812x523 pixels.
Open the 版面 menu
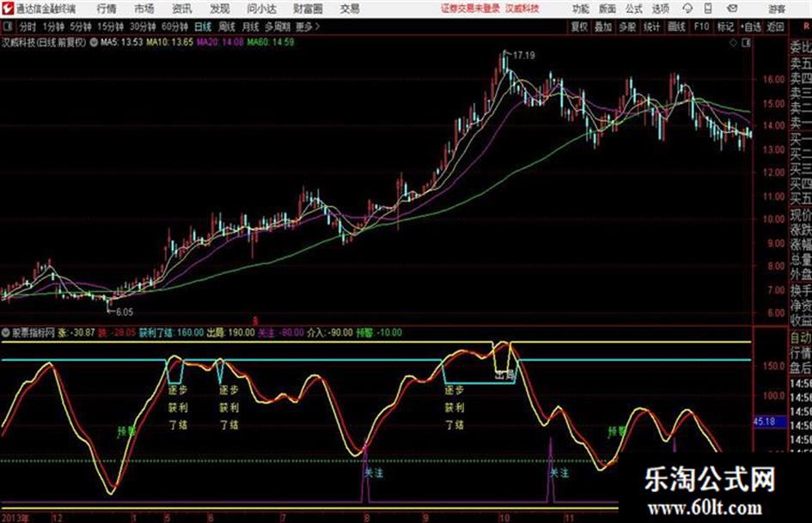tap(607, 9)
